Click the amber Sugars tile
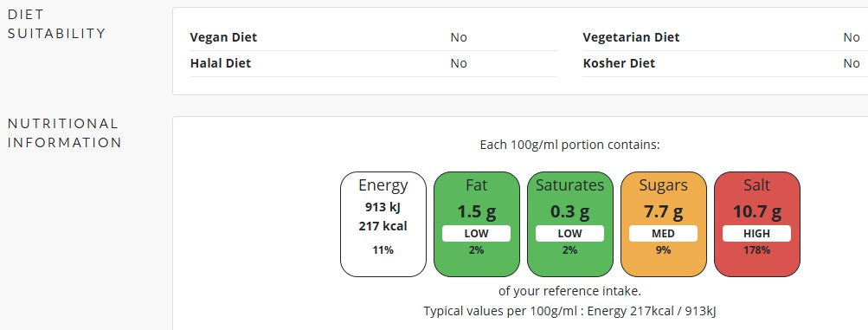The height and width of the screenshot is (330, 868). point(664,224)
